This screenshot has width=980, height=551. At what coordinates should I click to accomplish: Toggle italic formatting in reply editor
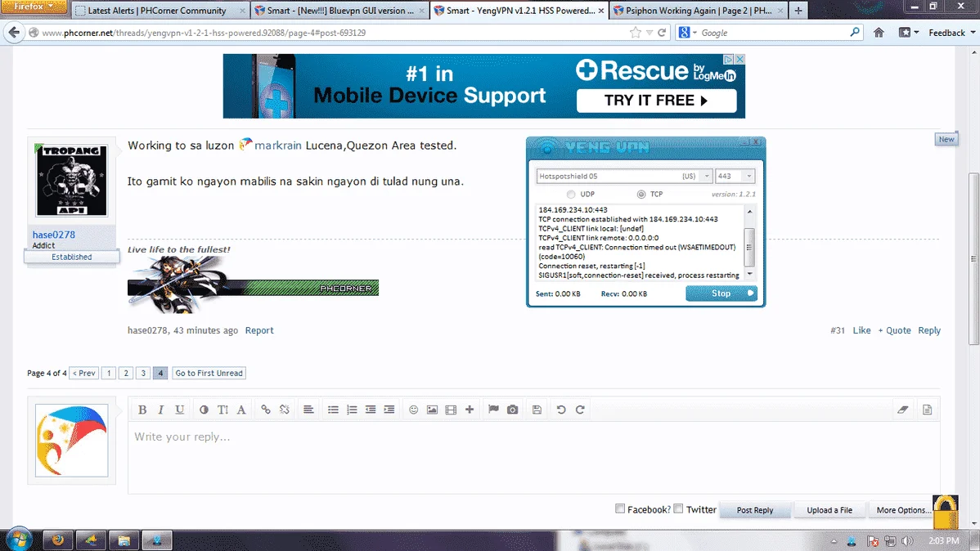click(160, 410)
